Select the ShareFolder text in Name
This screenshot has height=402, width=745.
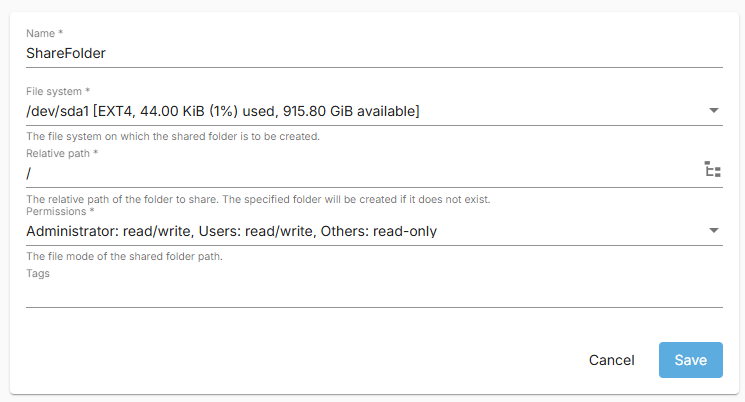click(66, 53)
